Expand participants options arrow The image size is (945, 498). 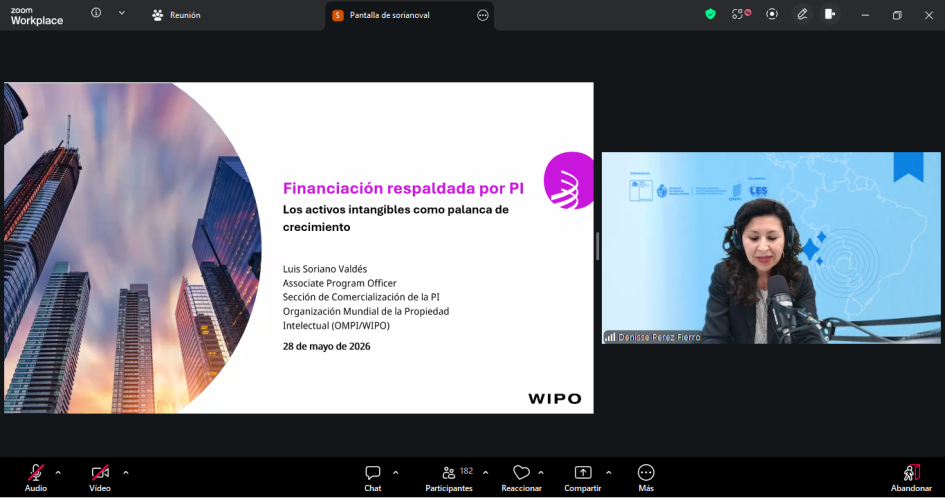[485, 473]
